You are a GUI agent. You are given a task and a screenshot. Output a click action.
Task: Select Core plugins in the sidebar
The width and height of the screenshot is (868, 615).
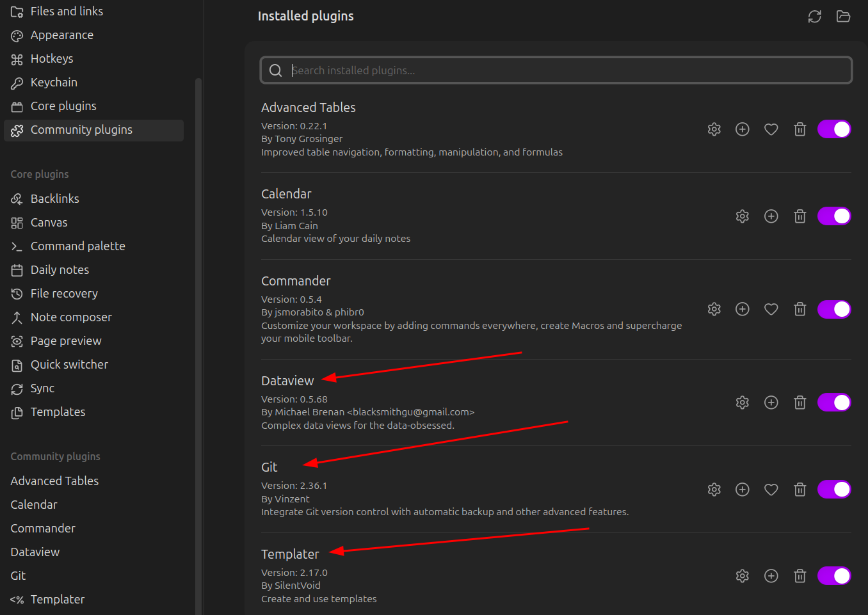coord(63,106)
